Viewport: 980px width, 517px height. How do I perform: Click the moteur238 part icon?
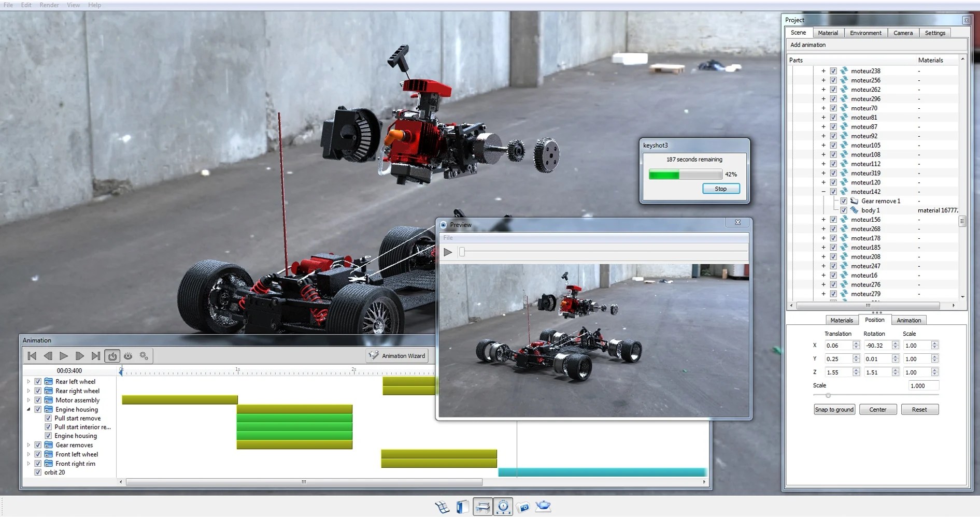tap(844, 71)
